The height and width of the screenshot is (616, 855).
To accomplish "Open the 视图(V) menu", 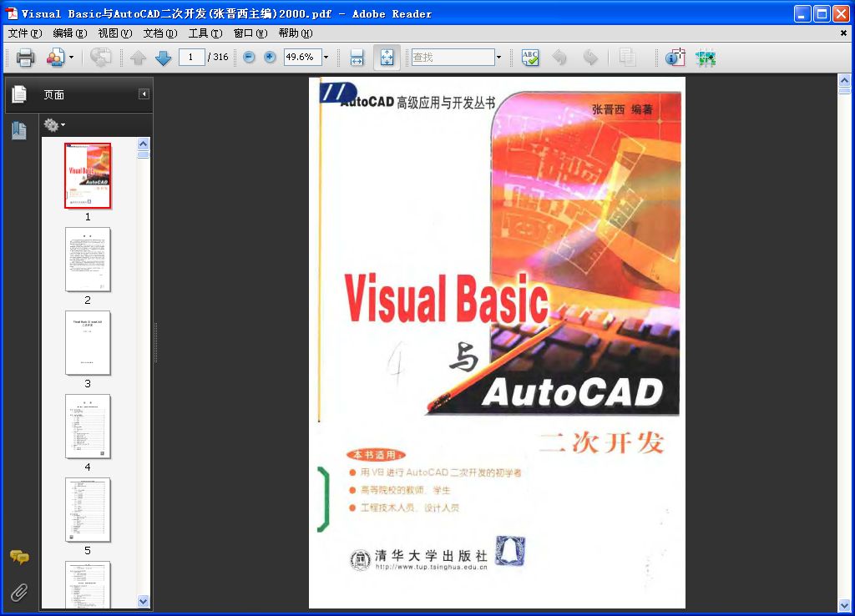I will (115, 33).
